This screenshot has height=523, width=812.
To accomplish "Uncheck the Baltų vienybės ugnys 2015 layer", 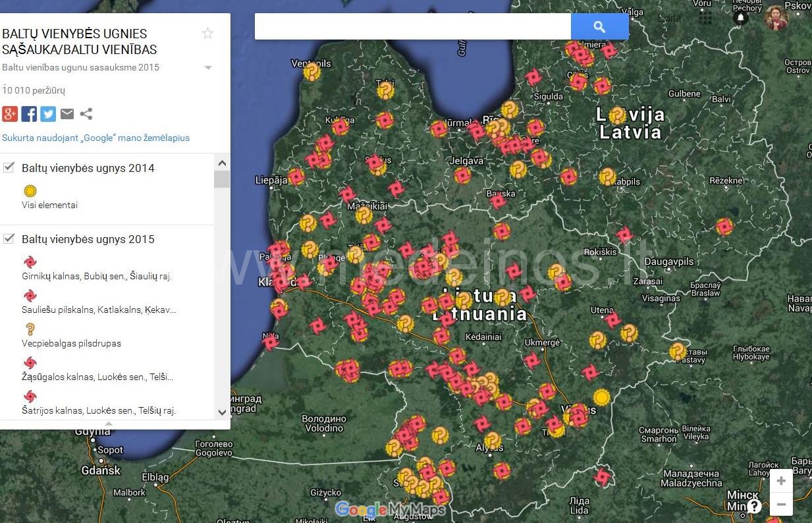I will (x=9, y=238).
